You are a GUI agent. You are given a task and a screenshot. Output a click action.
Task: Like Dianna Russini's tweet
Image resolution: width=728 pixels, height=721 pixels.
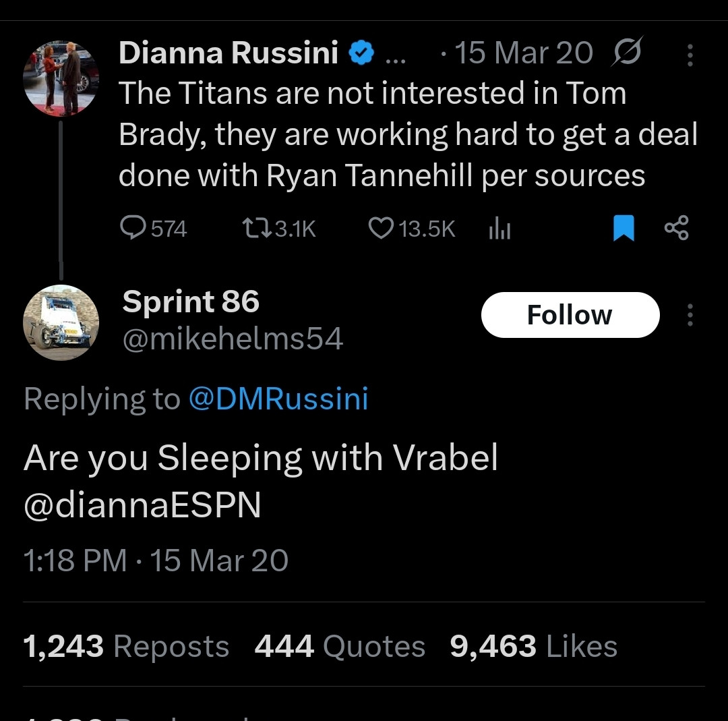(382, 229)
